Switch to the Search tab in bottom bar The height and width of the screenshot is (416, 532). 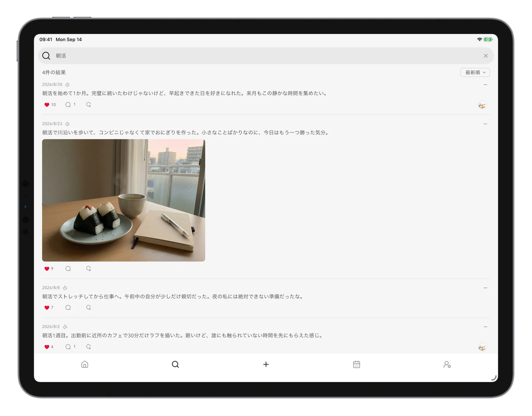click(175, 364)
